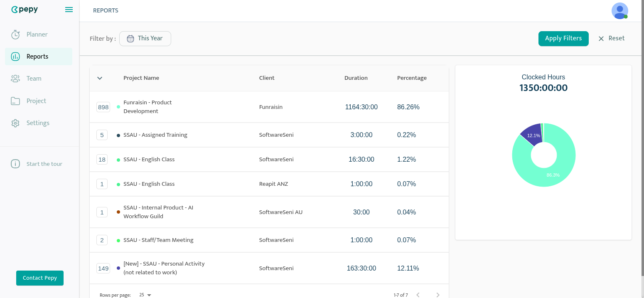Image resolution: width=644 pixels, height=298 pixels.
Task: Click the purple dot of Personal Activity project
Action: click(118, 268)
